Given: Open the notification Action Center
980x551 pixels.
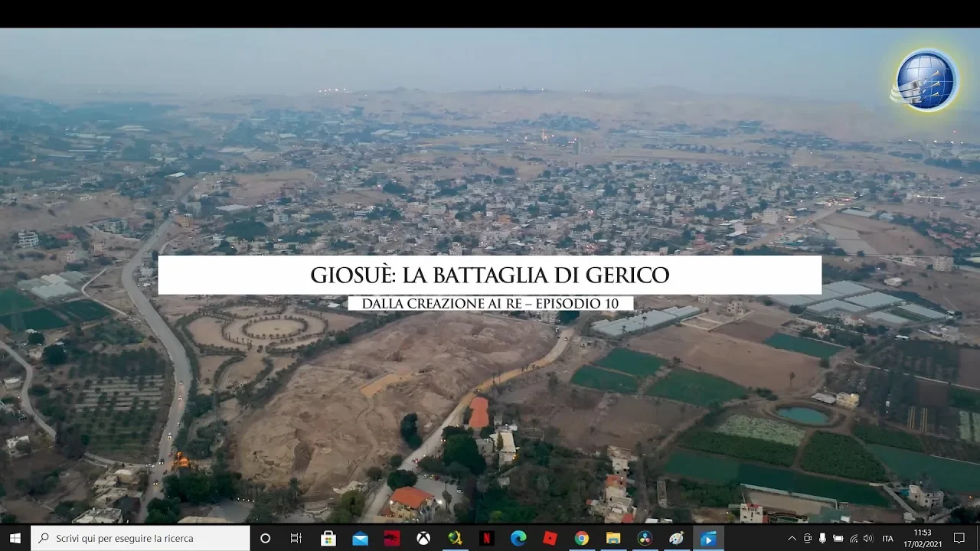Looking at the screenshot, I should pyautogui.click(x=959, y=538).
